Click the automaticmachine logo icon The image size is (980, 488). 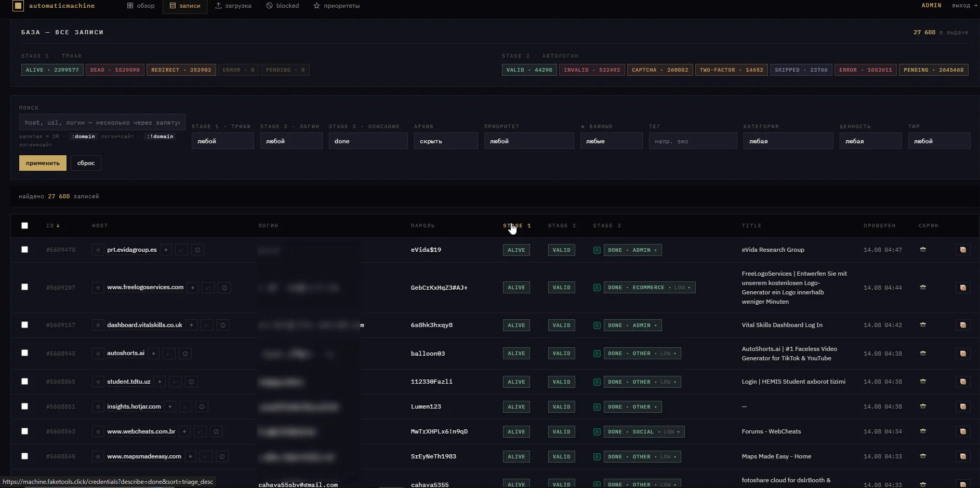click(x=18, y=6)
